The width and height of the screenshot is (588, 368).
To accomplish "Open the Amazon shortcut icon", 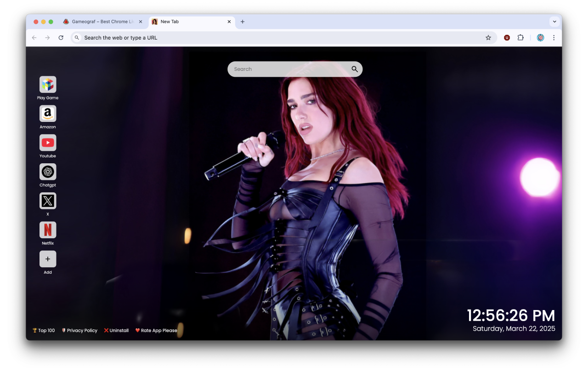I will point(48,114).
